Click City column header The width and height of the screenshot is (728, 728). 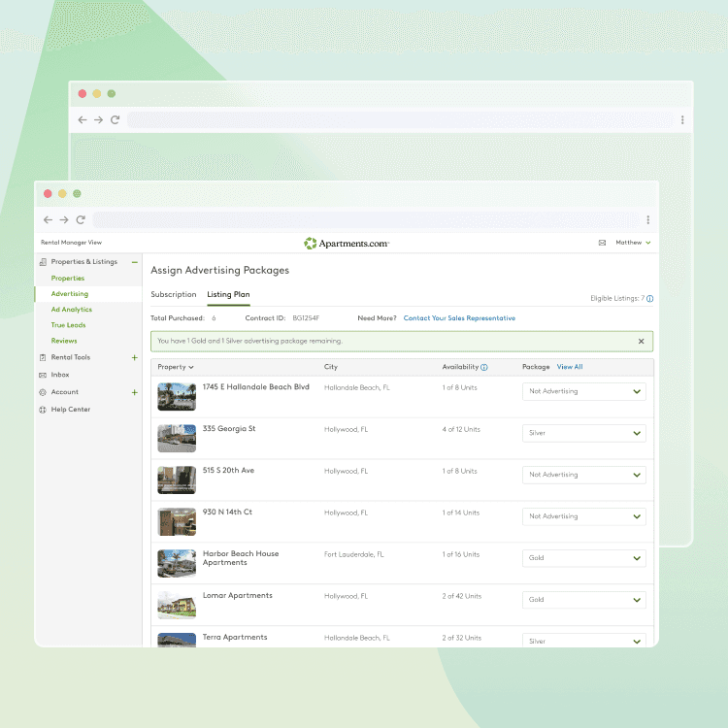331,367
